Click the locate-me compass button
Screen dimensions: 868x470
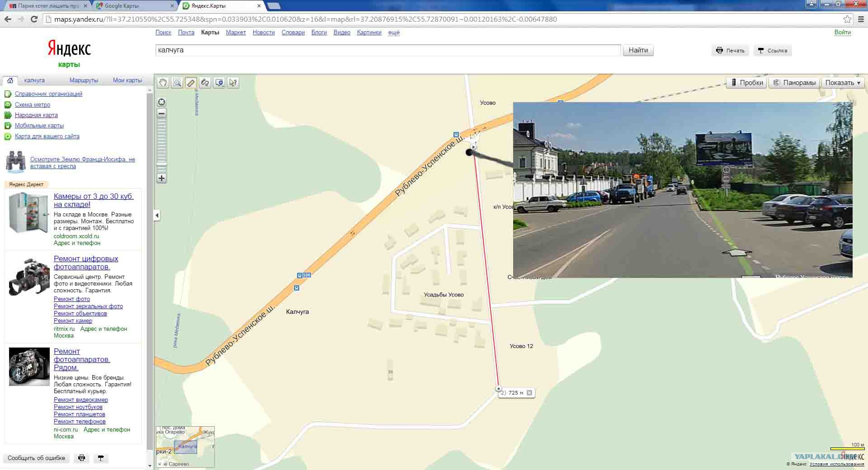pos(161,102)
